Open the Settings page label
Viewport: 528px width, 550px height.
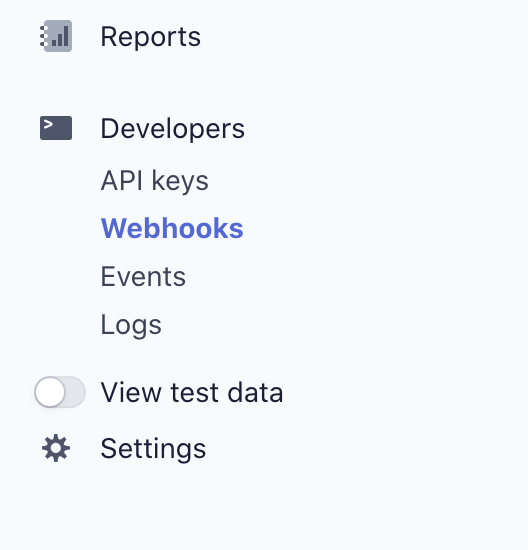[153, 449]
